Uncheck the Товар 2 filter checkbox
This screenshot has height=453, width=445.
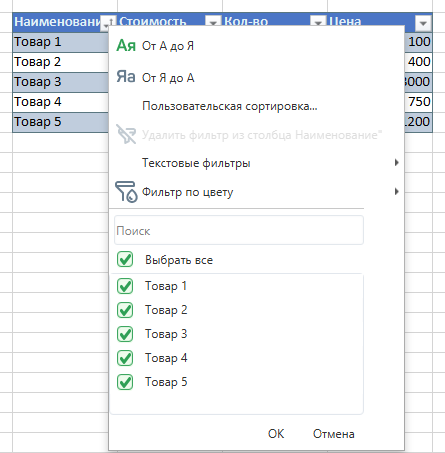click(x=125, y=310)
